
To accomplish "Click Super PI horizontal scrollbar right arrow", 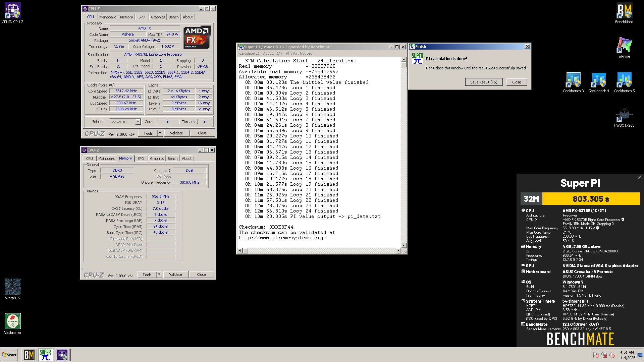I will pyautogui.click(x=398, y=251).
